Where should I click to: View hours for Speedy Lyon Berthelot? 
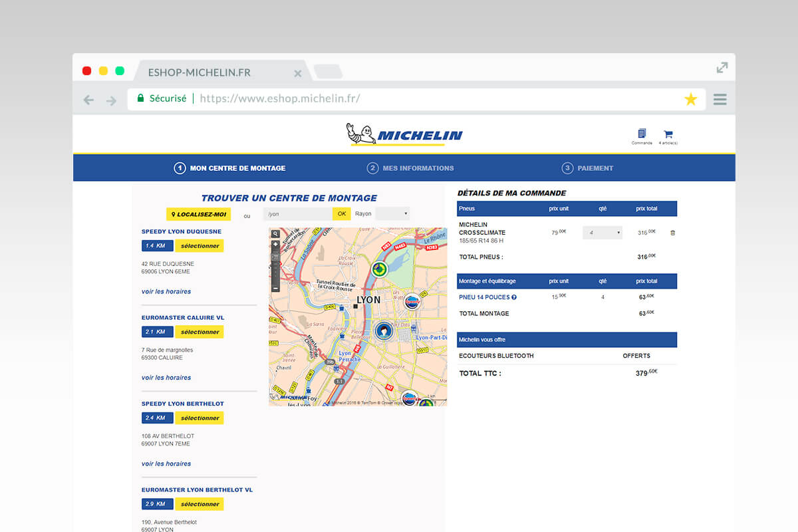click(x=166, y=464)
